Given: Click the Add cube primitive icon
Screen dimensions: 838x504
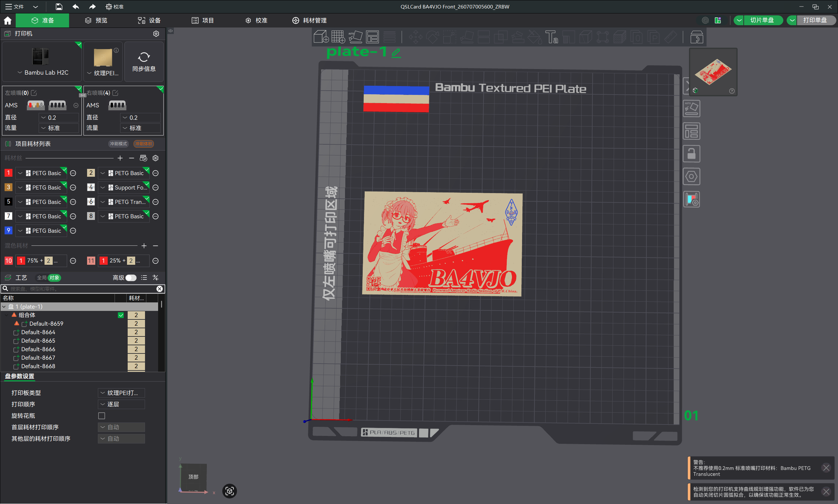Looking at the screenshot, I should 320,37.
